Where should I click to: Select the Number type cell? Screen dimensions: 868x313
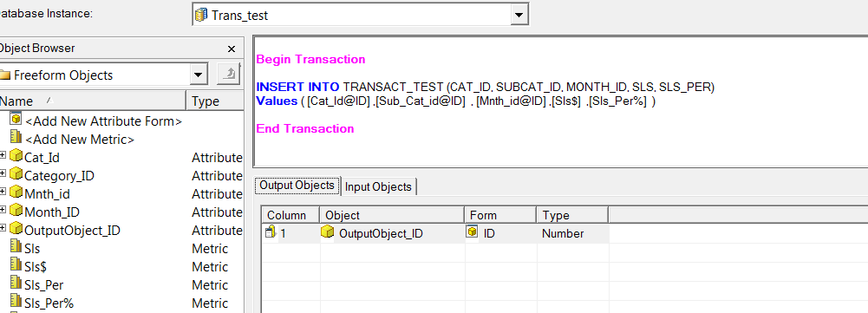[572, 233]
